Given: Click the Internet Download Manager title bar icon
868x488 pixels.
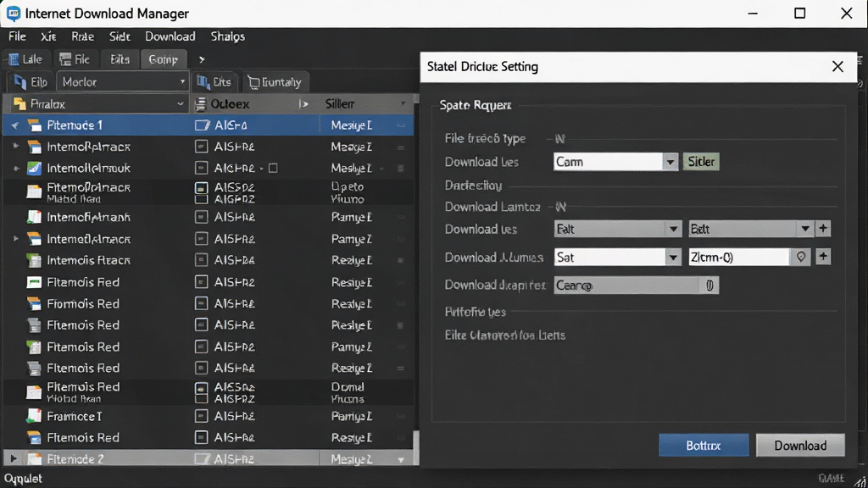Looking at the screenshot, I should pos(14,14).
